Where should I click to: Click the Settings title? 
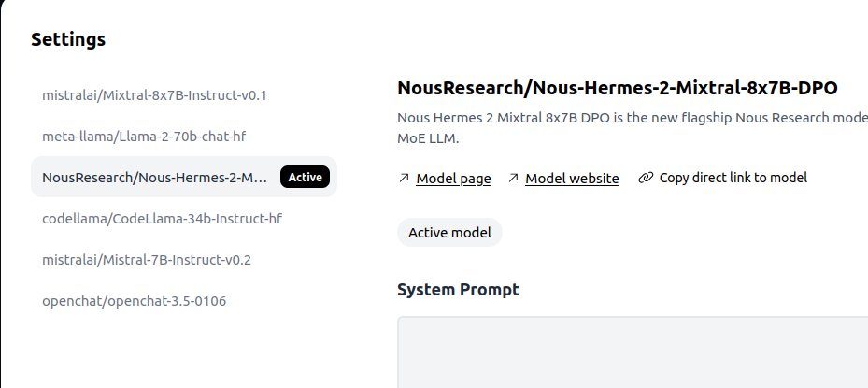pos(68,39)
